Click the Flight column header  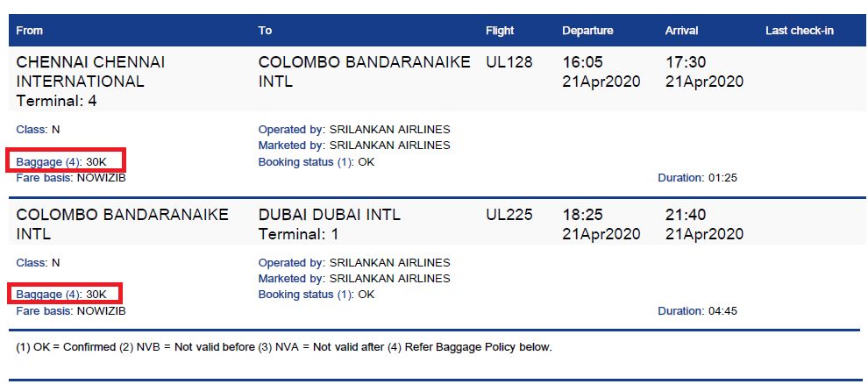point(500,31)
